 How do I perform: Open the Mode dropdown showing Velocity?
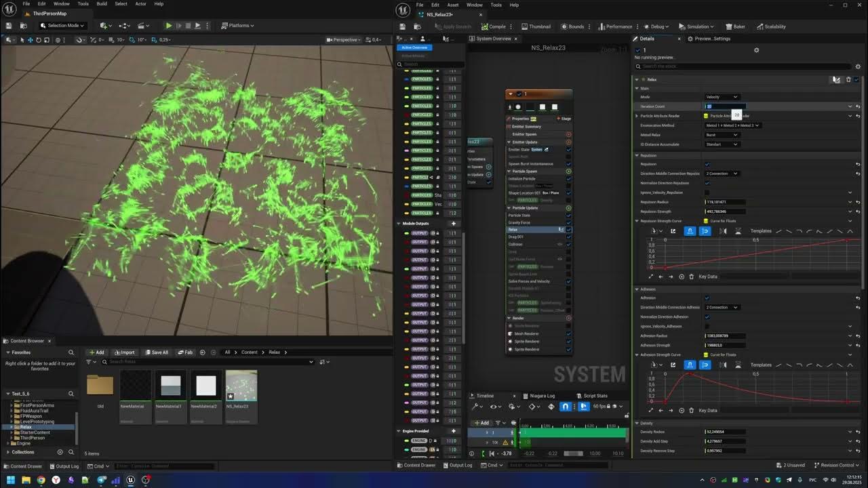tap(722, 97)
